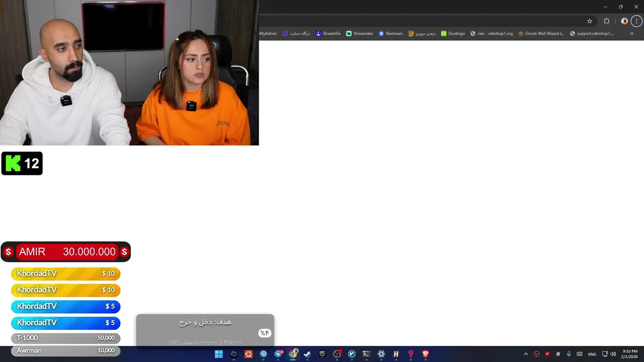Image resolution: width=644 pixels, height=362 pixels.
Task: Open OBS Studio from the taskbar
Action: [337, 354]
